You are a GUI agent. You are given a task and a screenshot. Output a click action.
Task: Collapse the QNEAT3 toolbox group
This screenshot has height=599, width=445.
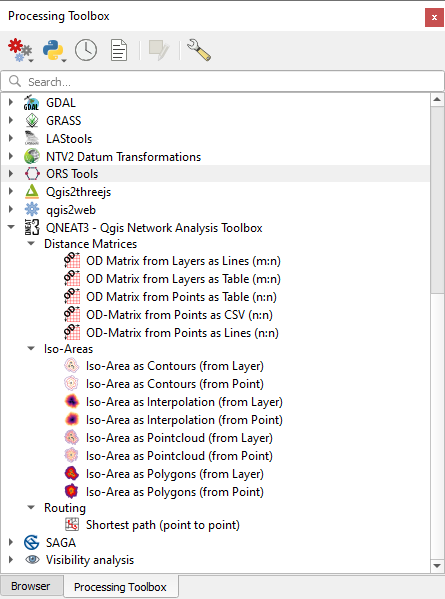[11, 227]
